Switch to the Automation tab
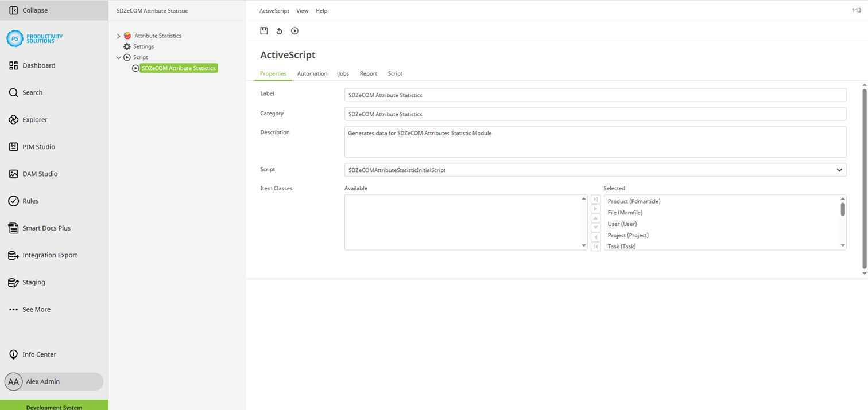This screenshot has height=410, width=868. pyautogui.click(x=312, y=73)
